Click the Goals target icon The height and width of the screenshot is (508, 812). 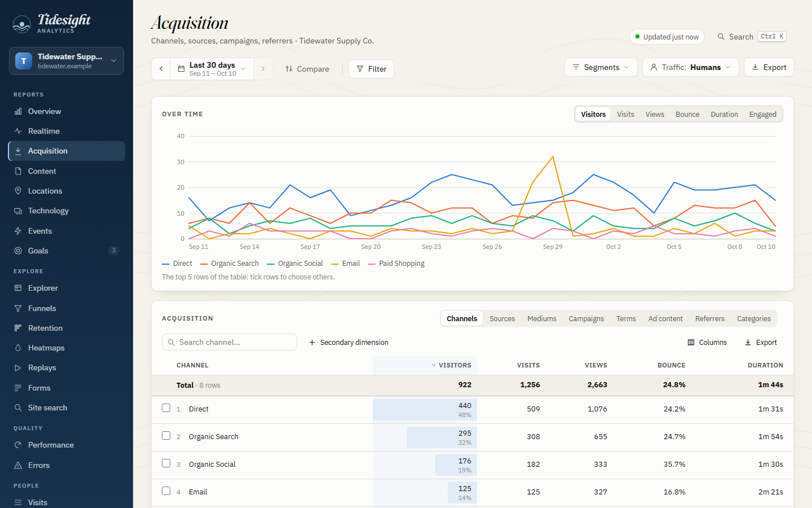tap(18, 251)
